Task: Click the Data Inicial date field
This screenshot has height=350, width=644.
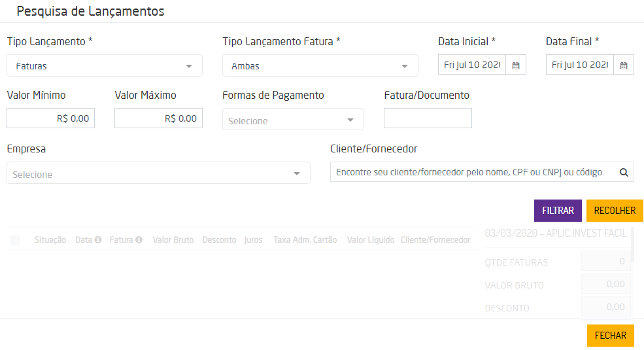Action: point(471,65)
